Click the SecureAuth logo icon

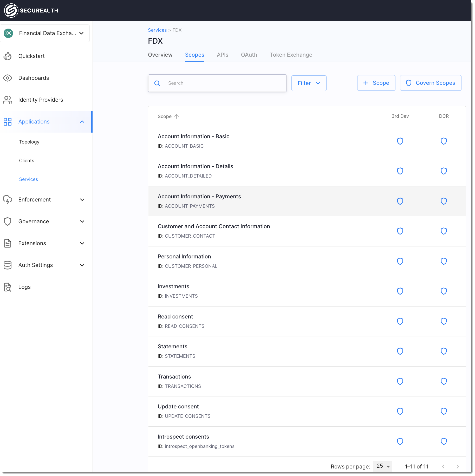point(11,11)
